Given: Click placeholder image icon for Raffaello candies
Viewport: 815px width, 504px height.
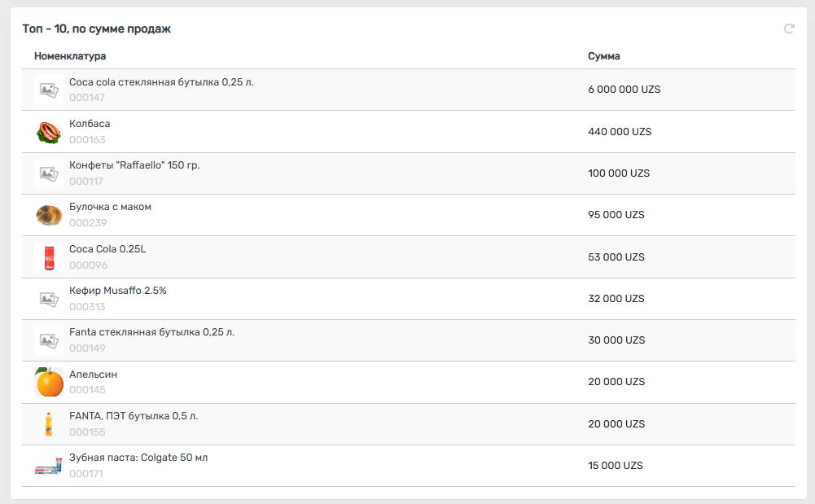Looking at the screenshot, I should click(x=49, y=173).
